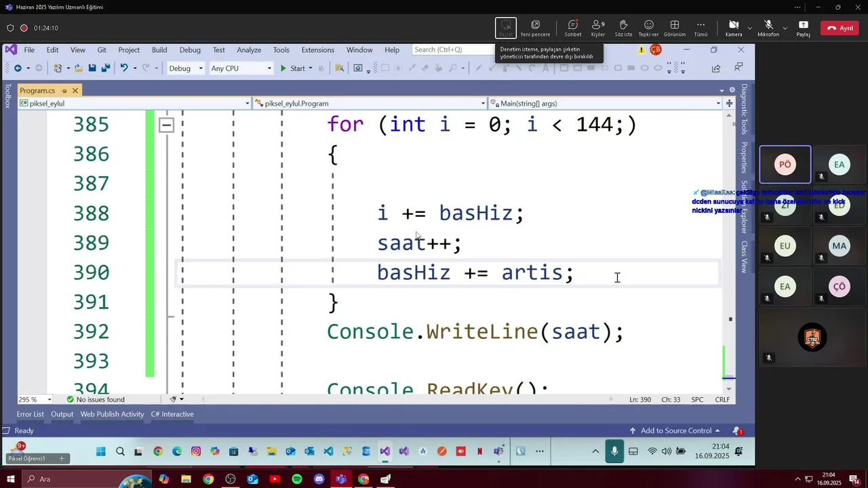Open Yeni pencere pop-out

(535, 28)
